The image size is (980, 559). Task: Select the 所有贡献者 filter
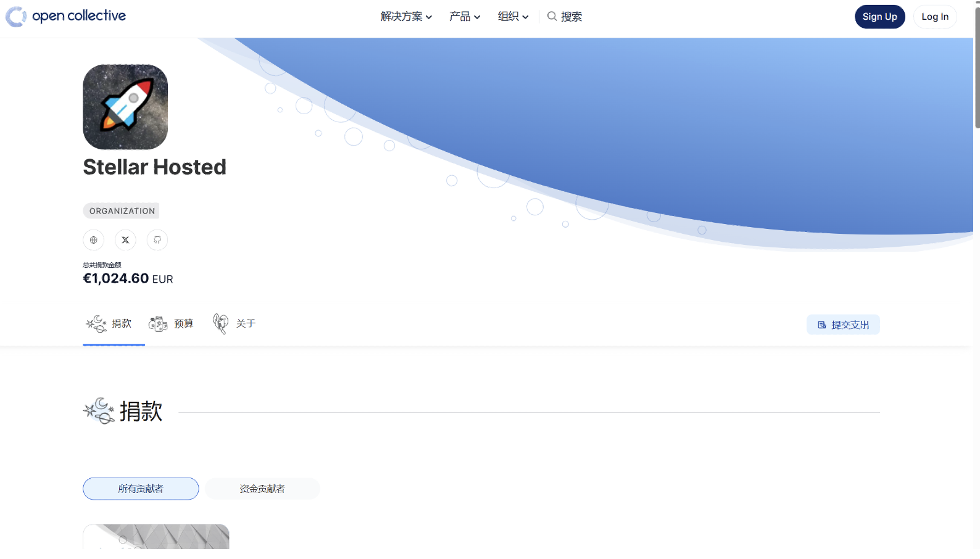(141, 489)
